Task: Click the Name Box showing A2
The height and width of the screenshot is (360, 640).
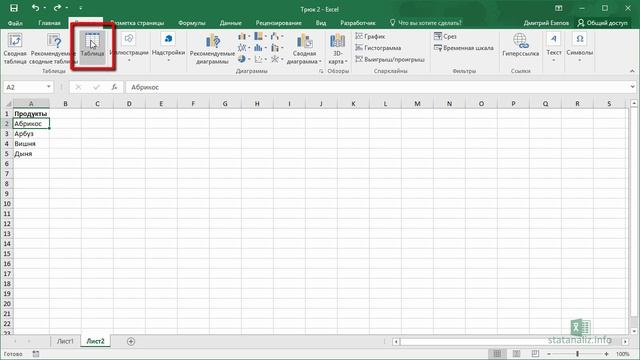Action: 24,87
